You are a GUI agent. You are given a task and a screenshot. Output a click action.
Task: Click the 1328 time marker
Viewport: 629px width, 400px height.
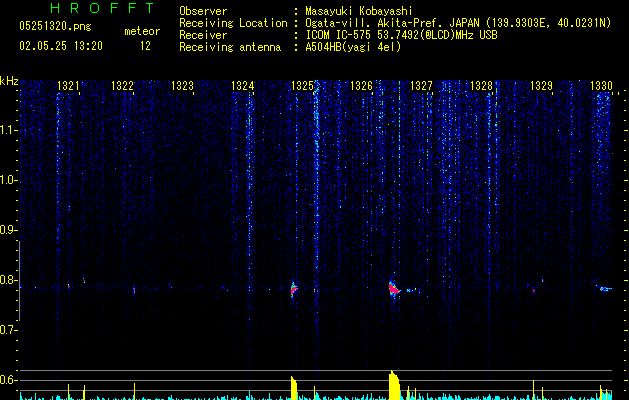(481, 86)
